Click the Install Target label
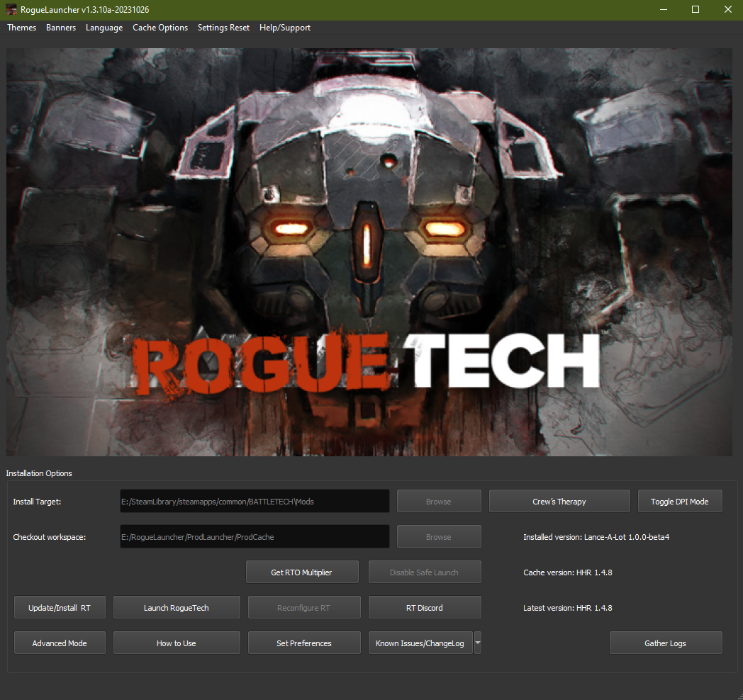 (37, 501)
